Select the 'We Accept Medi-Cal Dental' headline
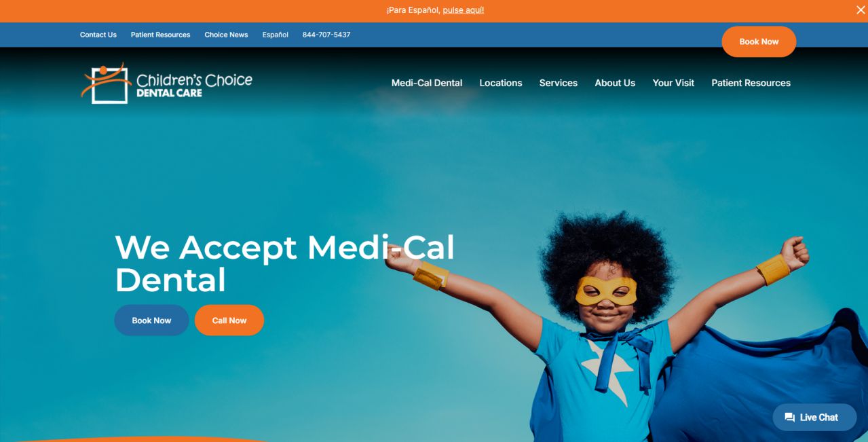 click(285, 263)
